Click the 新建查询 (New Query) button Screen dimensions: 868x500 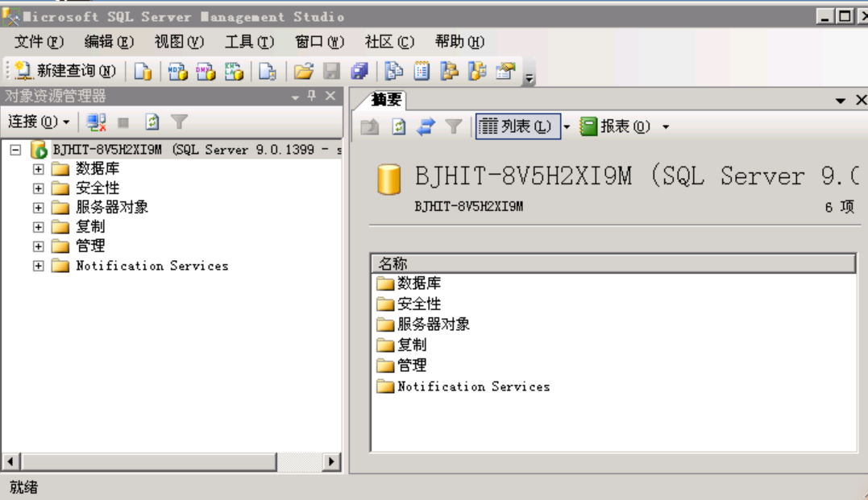(65, 71)
